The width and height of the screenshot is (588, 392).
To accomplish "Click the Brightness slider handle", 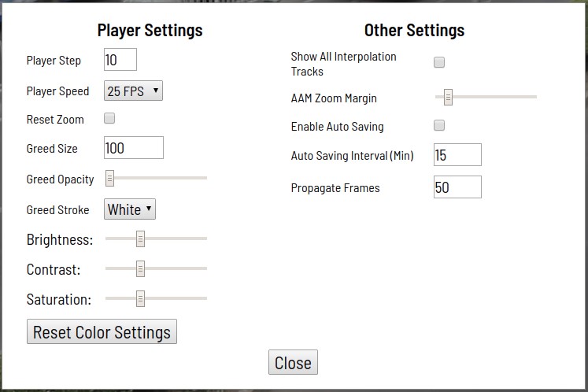I will pyautogui.click(x=140, y=239).
